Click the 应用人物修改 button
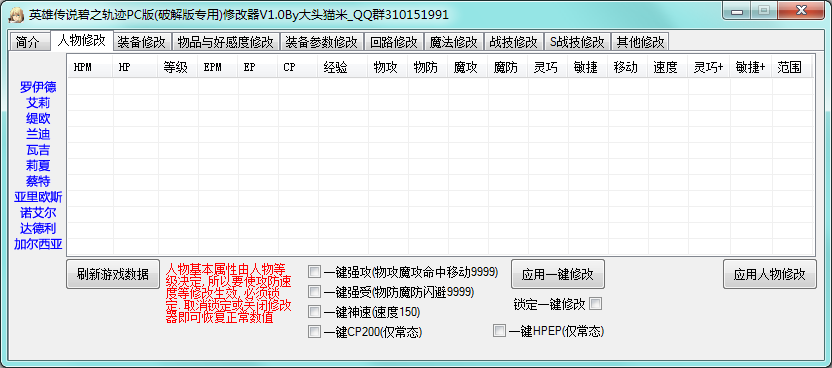 (x=770, y=274)
